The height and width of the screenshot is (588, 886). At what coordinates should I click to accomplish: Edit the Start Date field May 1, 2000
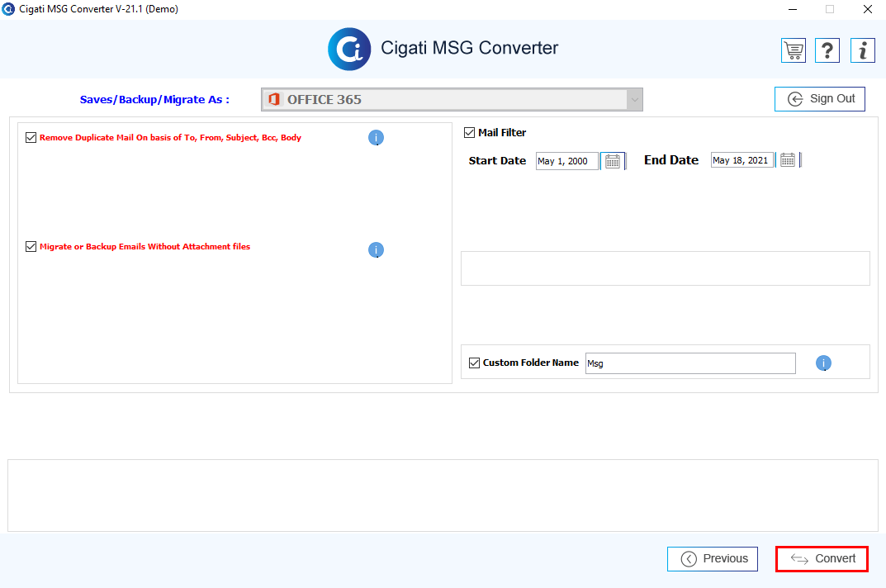(566, 161)
